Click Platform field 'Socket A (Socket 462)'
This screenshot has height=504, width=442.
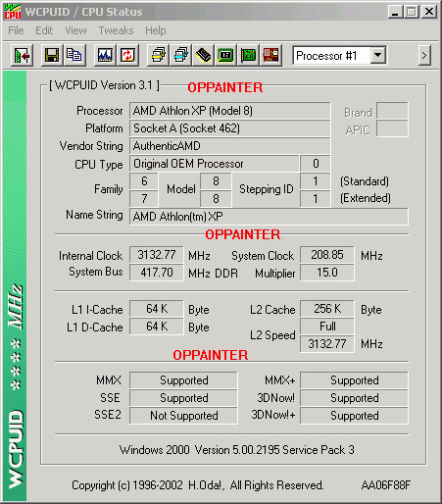click(x=230, y=128)
